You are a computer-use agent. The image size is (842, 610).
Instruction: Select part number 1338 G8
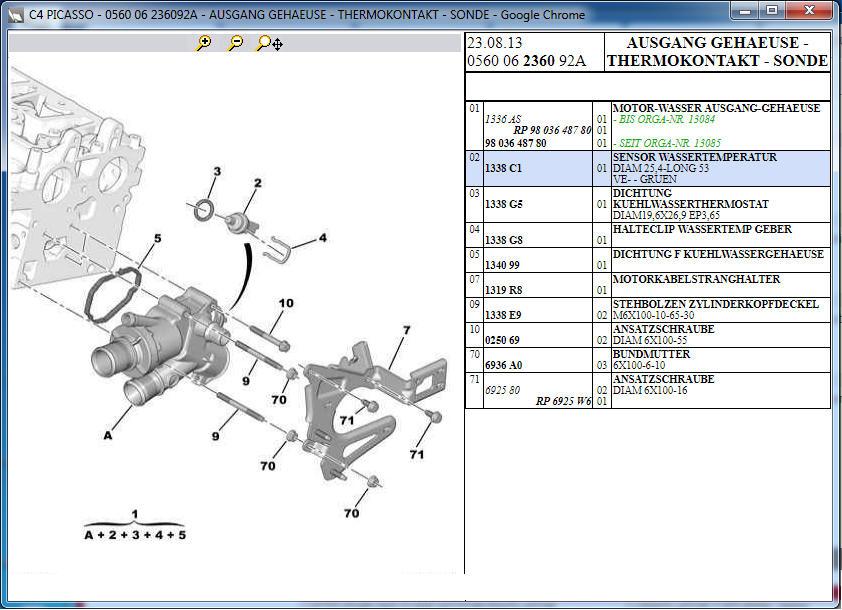(504, 240)
